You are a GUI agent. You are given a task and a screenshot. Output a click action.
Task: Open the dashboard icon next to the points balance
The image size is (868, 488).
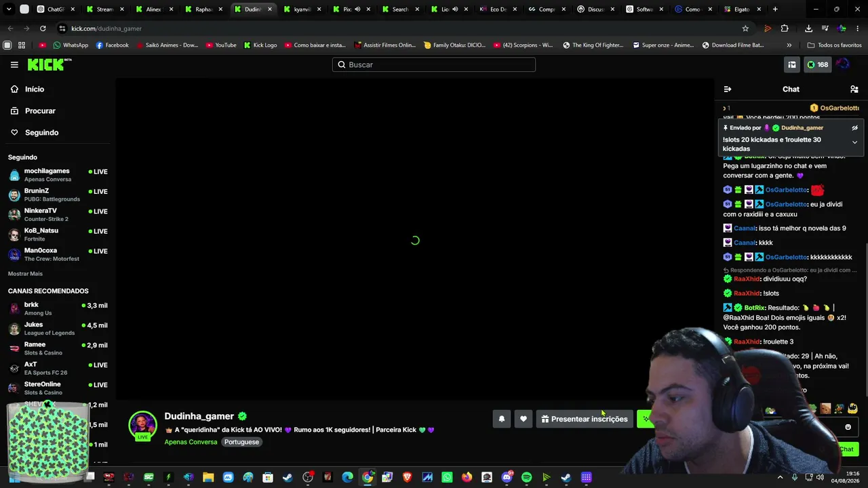(791, 64)
